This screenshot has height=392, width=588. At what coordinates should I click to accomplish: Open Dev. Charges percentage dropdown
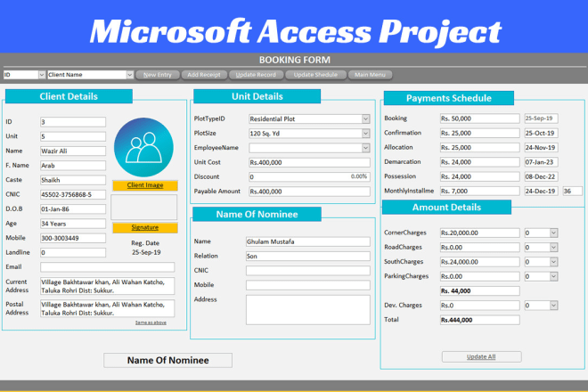tap(553, 306)
